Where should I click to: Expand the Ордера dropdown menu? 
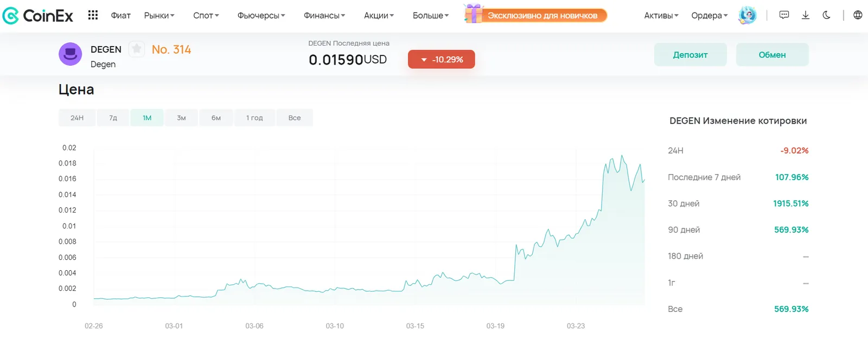click(710, 16)
